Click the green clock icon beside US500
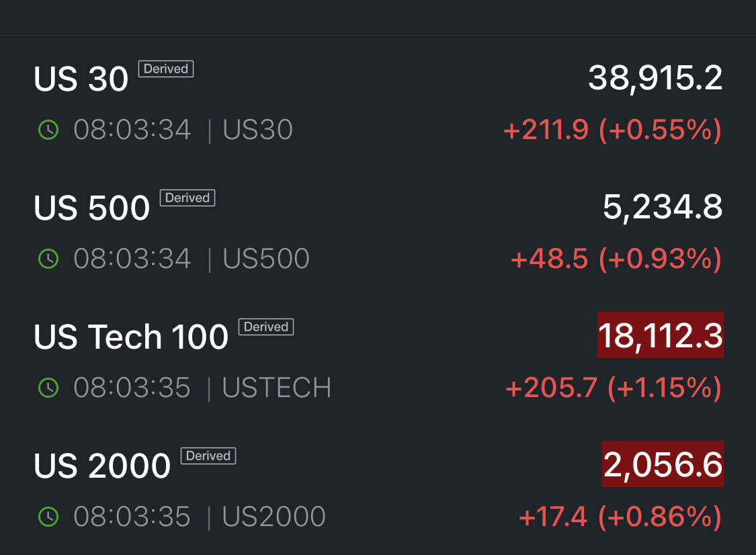 point(48,259)
